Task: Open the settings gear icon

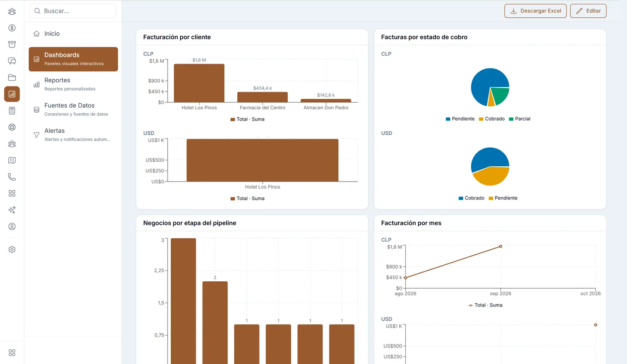Action: pyautogui.click(x=12, y=249)
